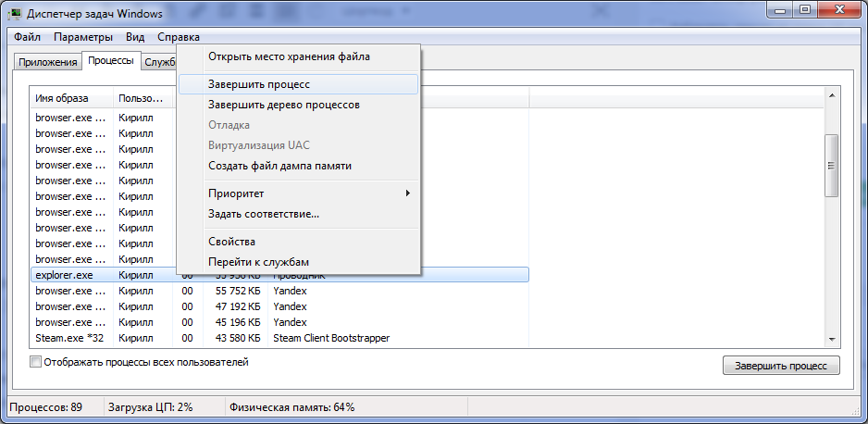The height and width of the screenshot is (424, 868).
Task: Sort by the Имя образа column header
Action: 72,99
